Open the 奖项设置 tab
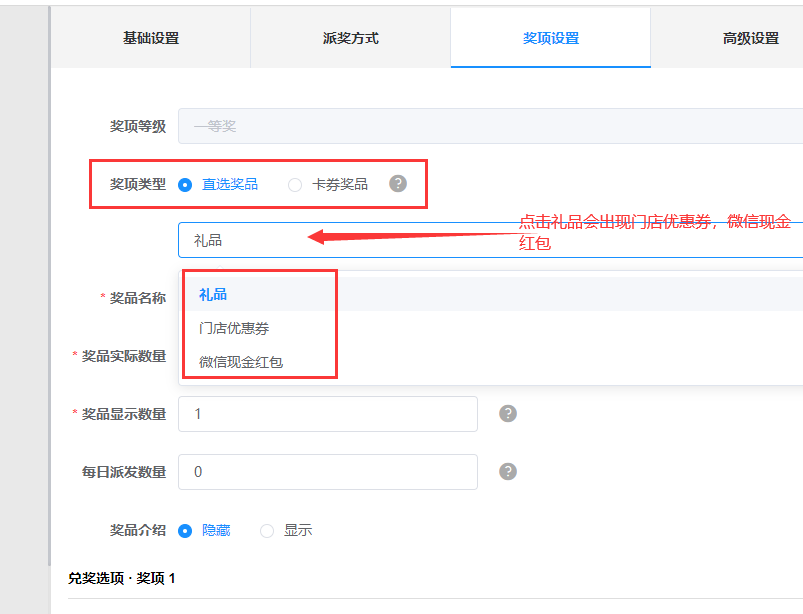The height and width of the screenshot is (614, 803). (x=551, y=39)
